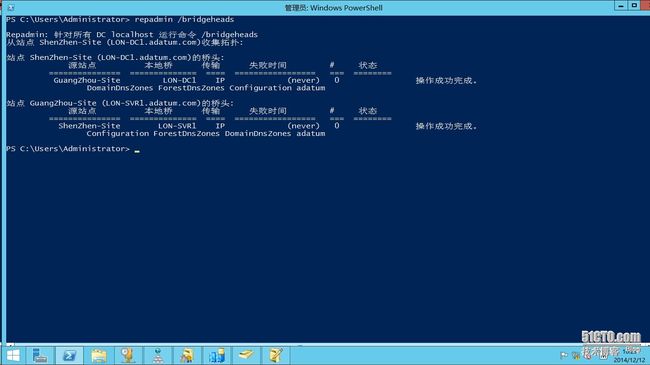Click '操作成功完成。' in the LON-DC1 row
This screenshot has height=365, width=650.
[x=446, y=80]
